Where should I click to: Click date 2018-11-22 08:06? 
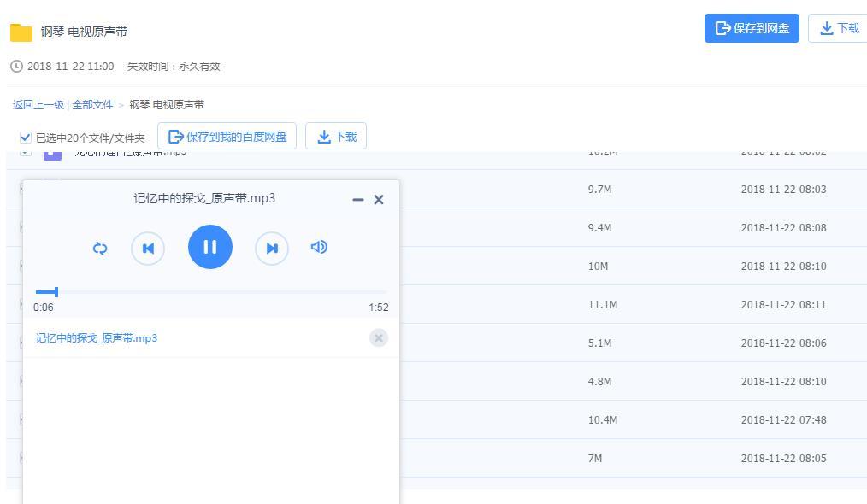click(783, 343)
